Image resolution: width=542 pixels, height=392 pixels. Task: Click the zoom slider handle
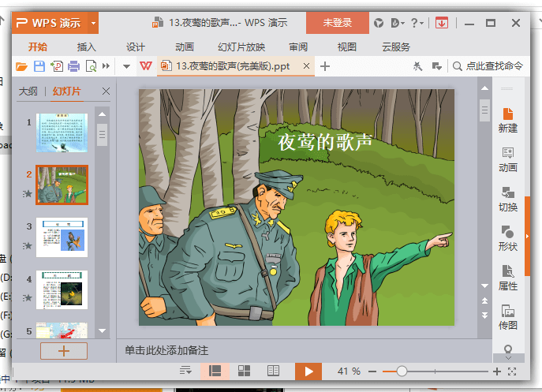pyautogui.click(x=402, y=371)
